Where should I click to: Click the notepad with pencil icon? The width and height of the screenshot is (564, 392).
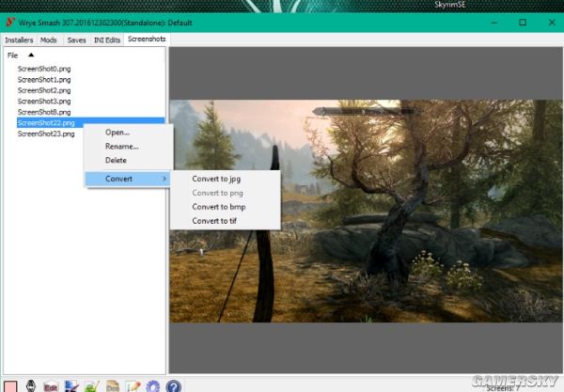[133, 384]
